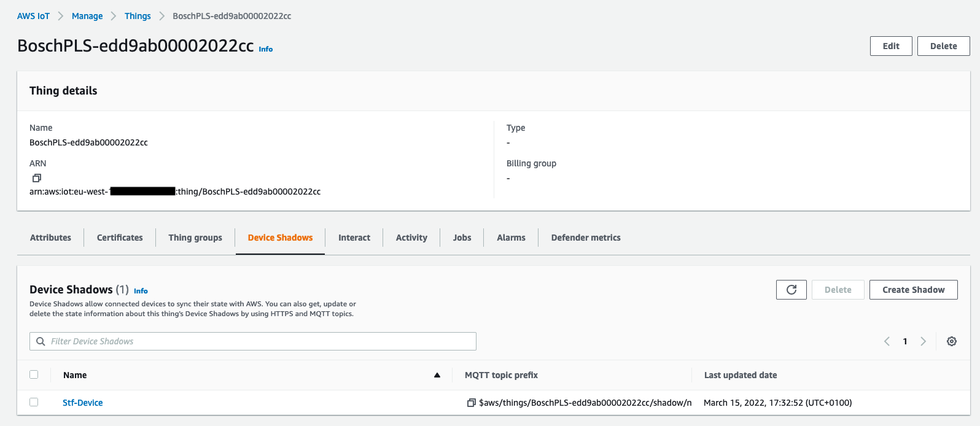Copy the thing ARN with the copy icon
Viewport: 980px width, 426px height.
coord(37,178)
